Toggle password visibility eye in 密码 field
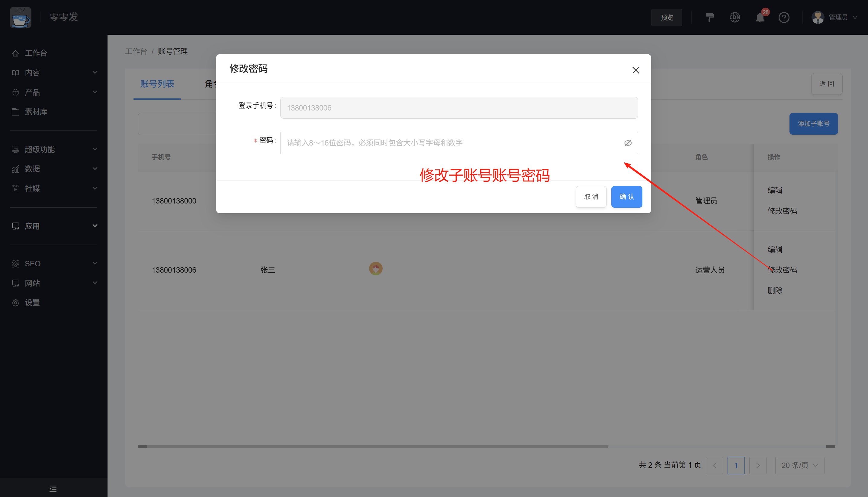This screenshot has width=868, height=497. click(x=628, y=143)
